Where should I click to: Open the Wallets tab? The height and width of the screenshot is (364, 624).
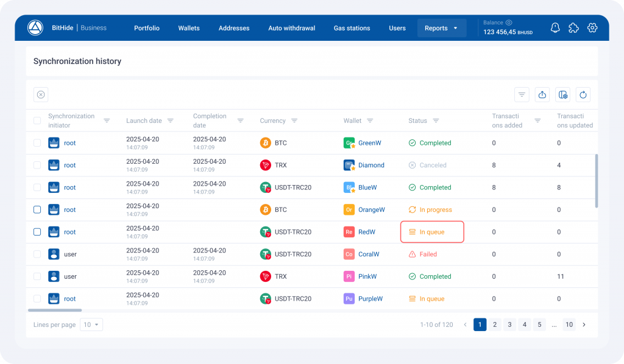(189, 28)
